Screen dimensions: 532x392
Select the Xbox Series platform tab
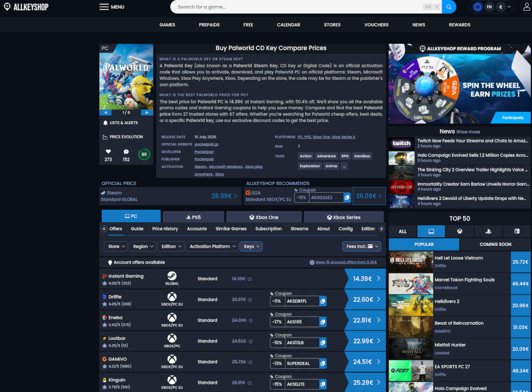[x=343, y=217]
